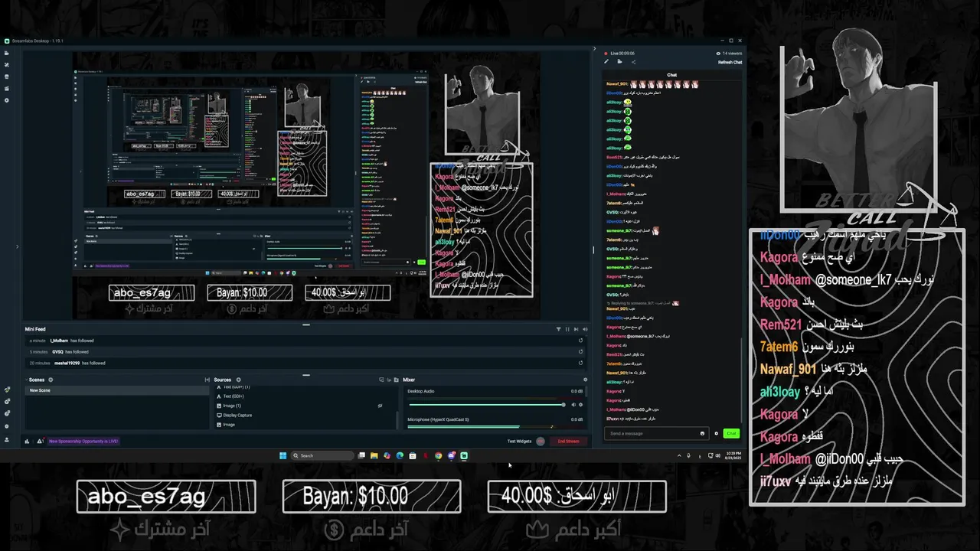Replay the meshal19299 follow alert

pos(580,363)
